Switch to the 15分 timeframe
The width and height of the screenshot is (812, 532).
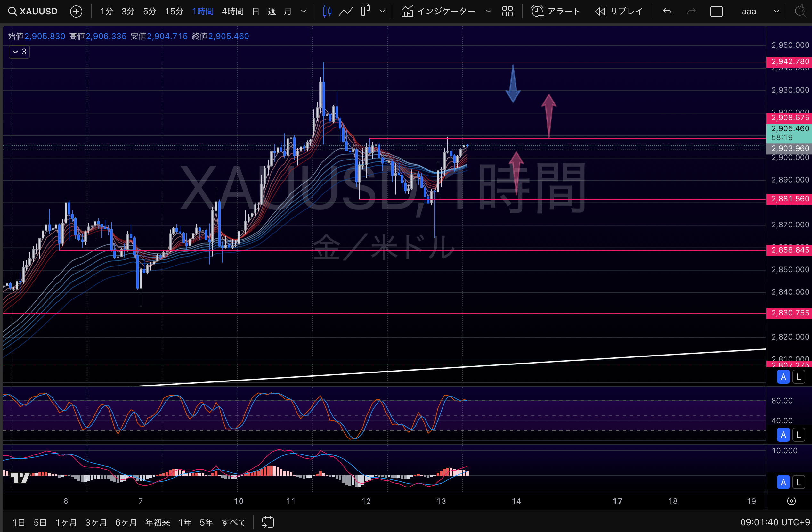[174, 12]
